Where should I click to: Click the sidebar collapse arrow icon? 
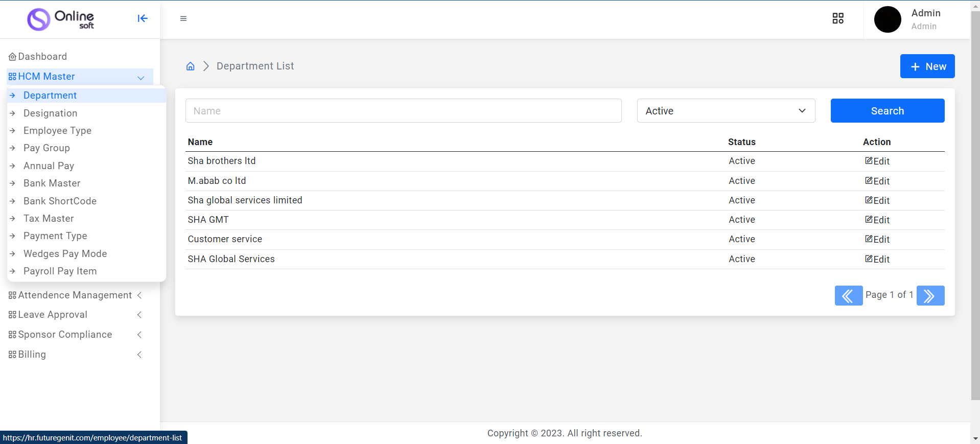[143, 18]
